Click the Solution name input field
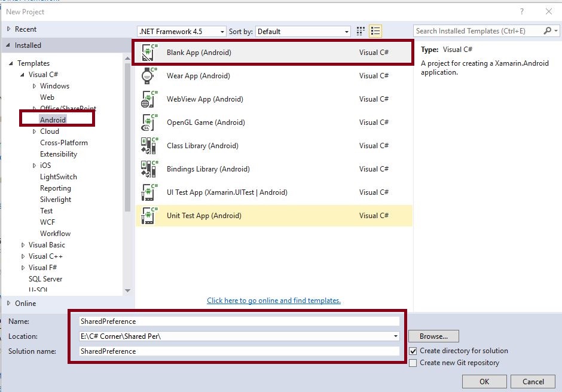The width and height of the screenshot is (562, 392). coord(239,351)
